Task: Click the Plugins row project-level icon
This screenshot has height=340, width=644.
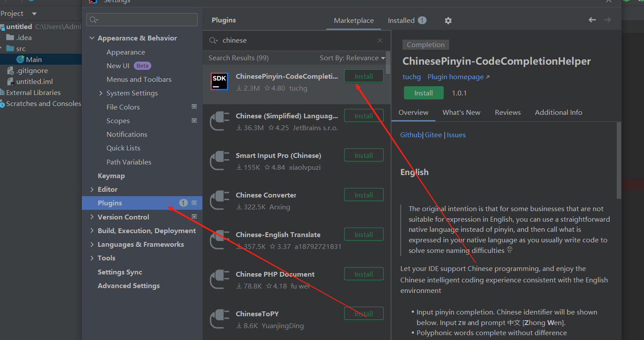Action: [194, 203]
